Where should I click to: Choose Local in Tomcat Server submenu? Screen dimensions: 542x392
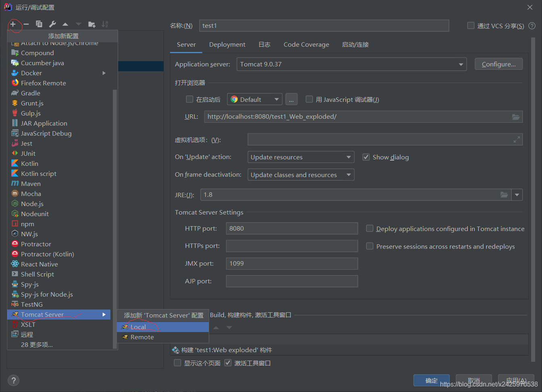point(163,327)
